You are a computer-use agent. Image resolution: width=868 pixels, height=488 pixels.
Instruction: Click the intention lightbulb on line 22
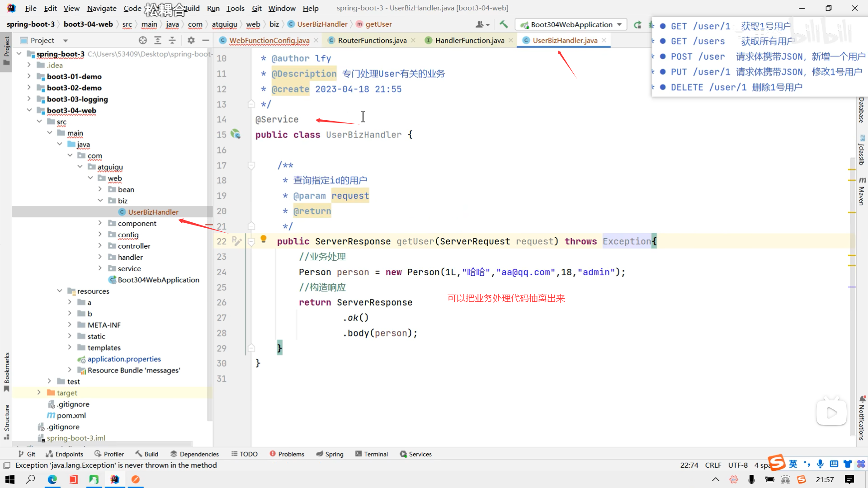click(264, 239)
